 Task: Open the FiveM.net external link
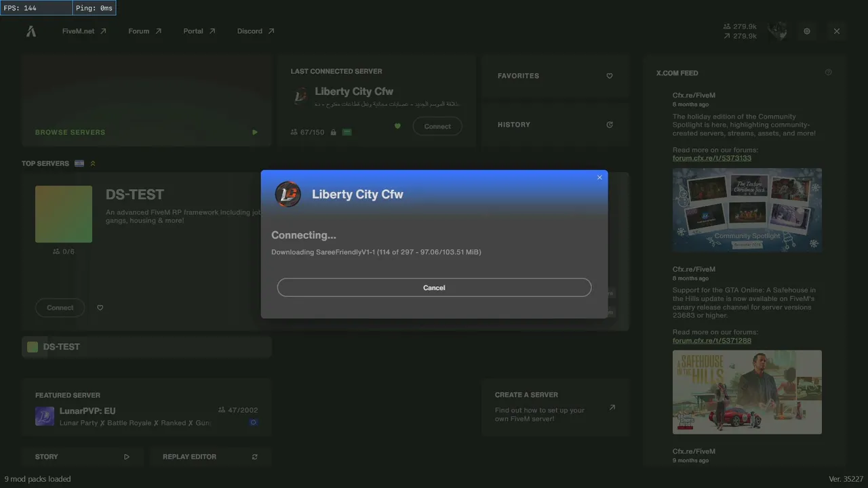tap(84, 31)
